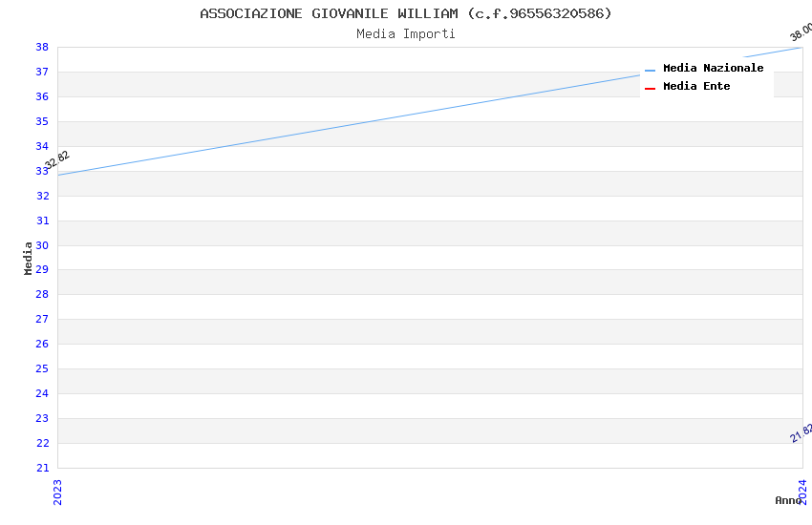The width and height of the screenshot is (812, 525).
Task: Click y-axis tick label 37
Action: [42, 72]
